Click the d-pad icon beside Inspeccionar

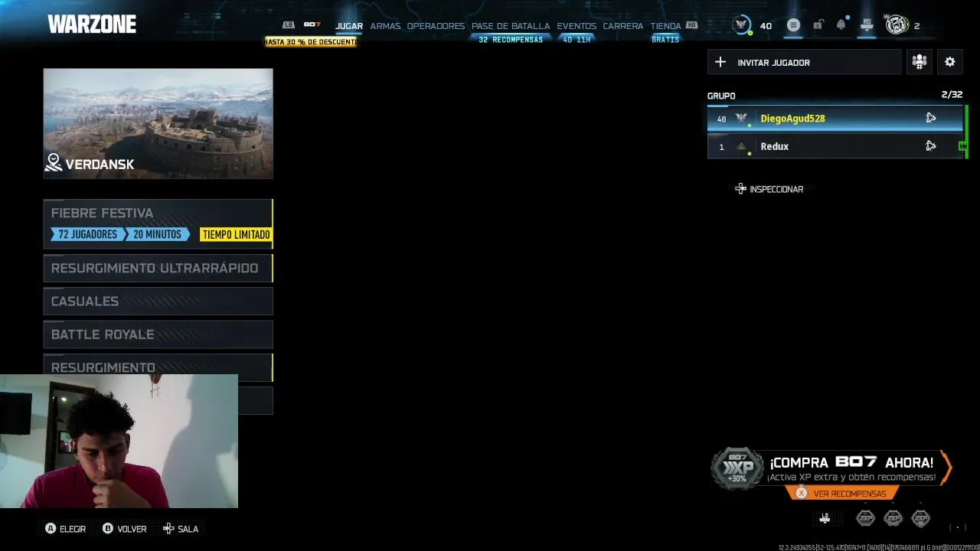[740, 189]
